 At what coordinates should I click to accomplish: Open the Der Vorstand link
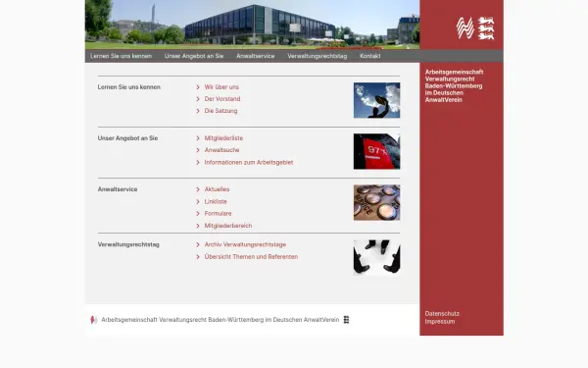222,99
